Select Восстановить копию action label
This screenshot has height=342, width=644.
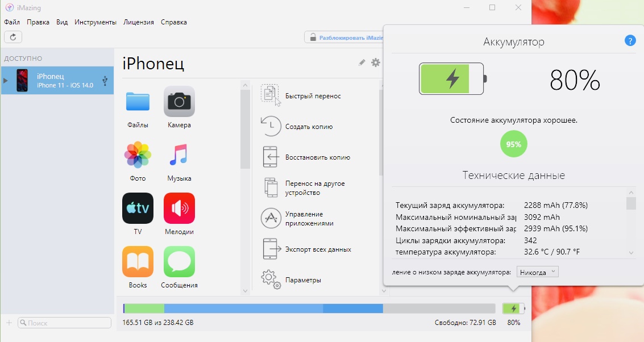(x=318, y=157)
